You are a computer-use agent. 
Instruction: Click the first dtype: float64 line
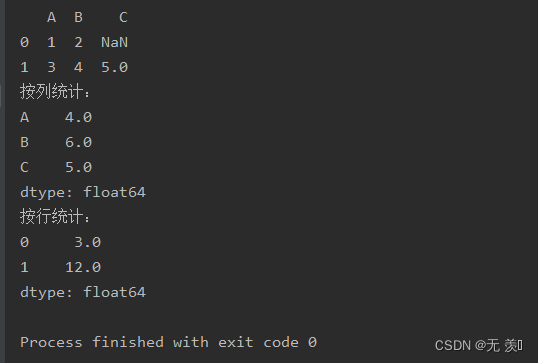pos(83,192)
